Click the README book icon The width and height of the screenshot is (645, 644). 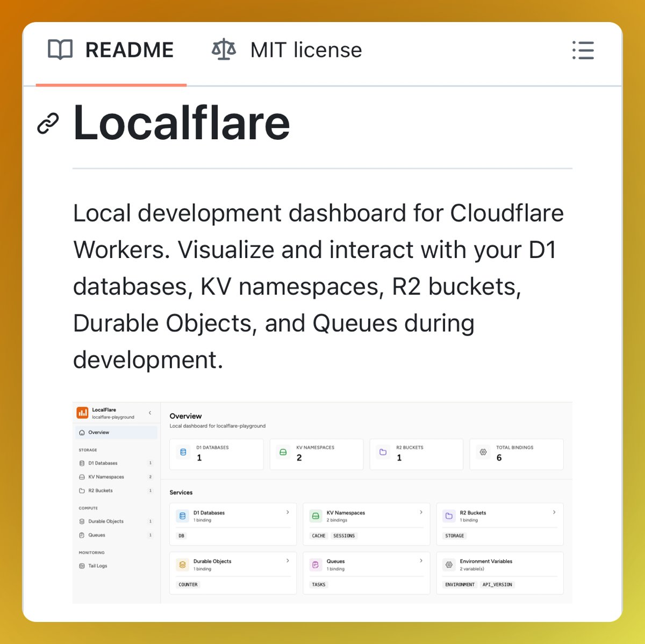(x=60, y=50)
